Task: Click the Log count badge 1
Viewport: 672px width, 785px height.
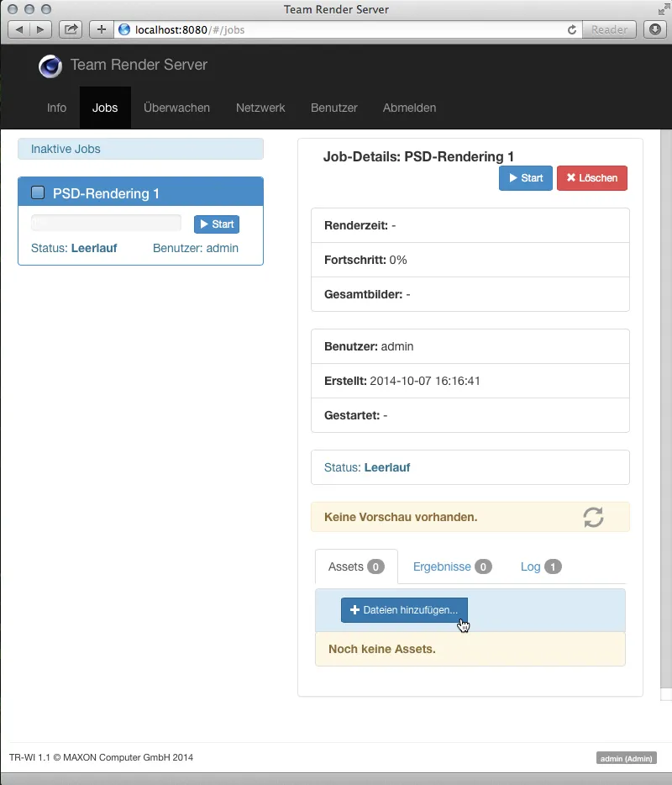Action: [x=553, y=566]
